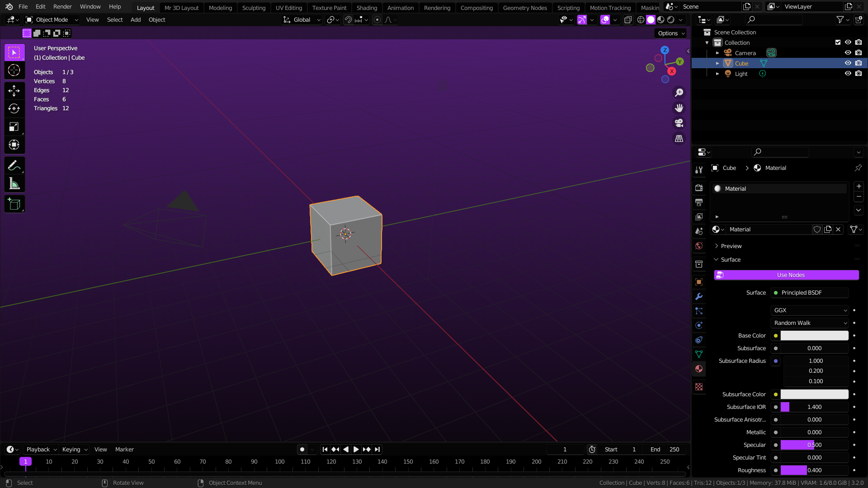Switch viewport to camera view icon
The width and height of the screenshot is (868, 488).
[x=679, y=123]
